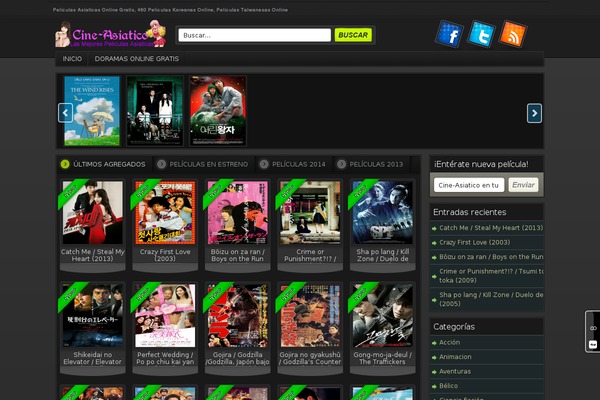Open recent entry Catch Me / Steal My Heart (2013)
Screen dimensions: 600x400
(x=491, y=228)
